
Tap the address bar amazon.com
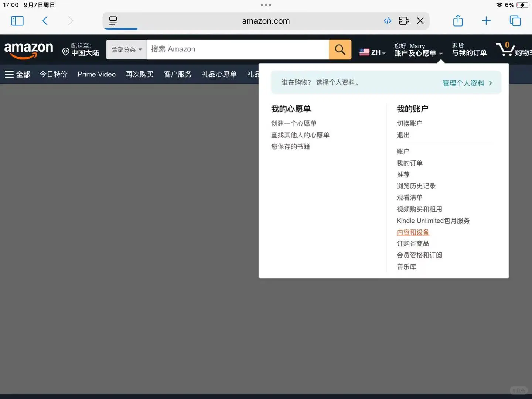point(266,21)
